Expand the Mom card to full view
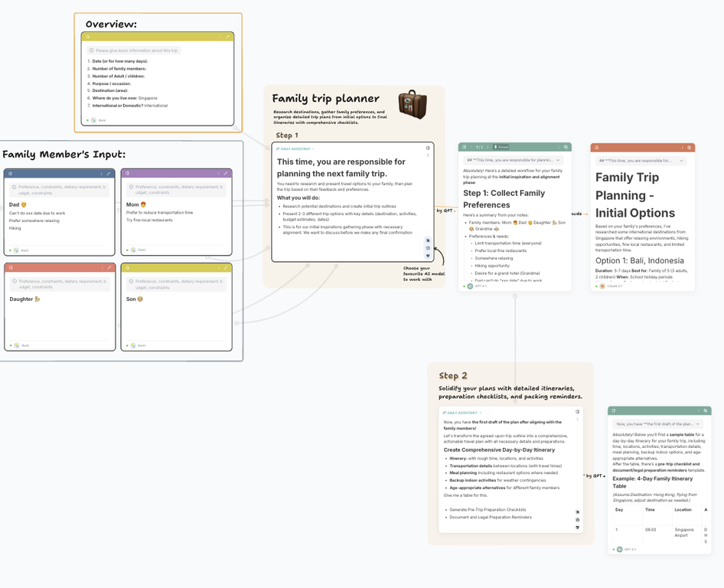724x588 pixels. click(226, 174)
